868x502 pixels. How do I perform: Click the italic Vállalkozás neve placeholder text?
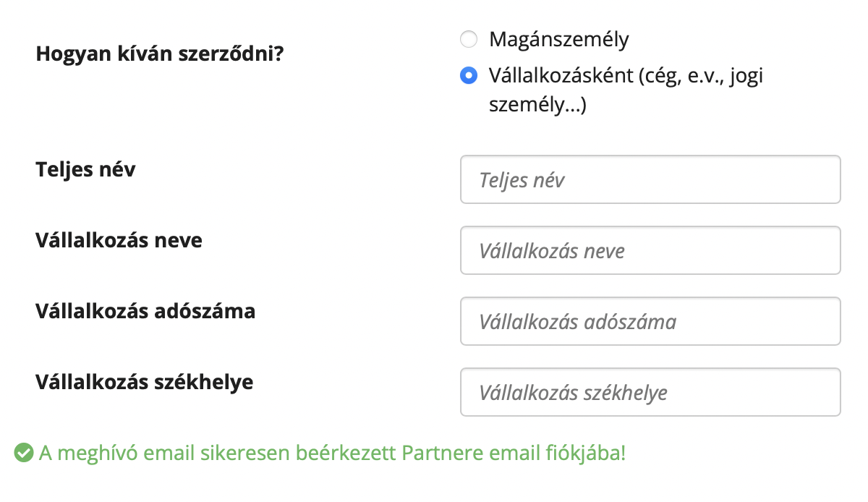coord(551,251)
